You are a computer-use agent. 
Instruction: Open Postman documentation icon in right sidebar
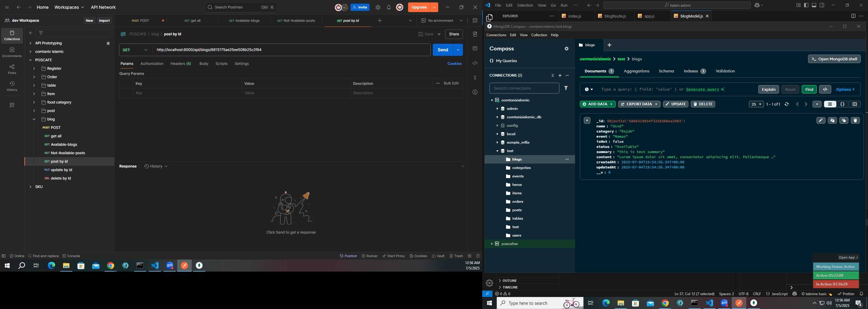coord(475,34)
